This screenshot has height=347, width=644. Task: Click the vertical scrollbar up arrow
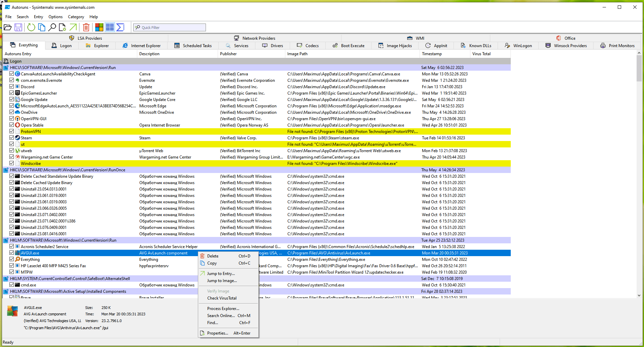point(639,53)
